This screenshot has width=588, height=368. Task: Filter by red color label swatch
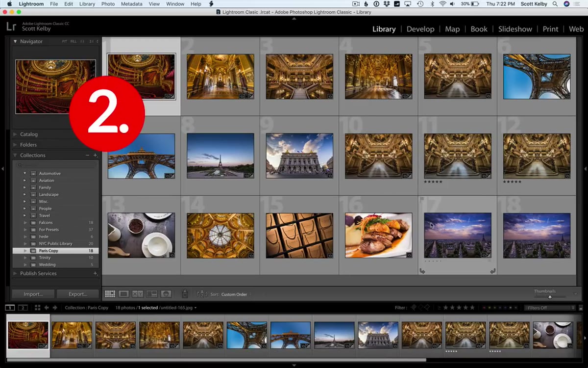pos(485,308)
